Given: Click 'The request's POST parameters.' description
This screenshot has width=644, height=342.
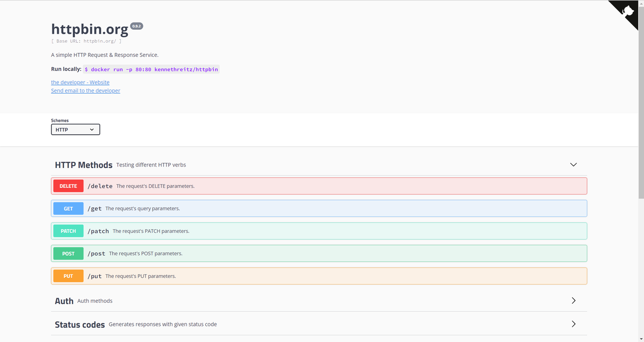Looking at the screenshot, I should pos(146,254).
